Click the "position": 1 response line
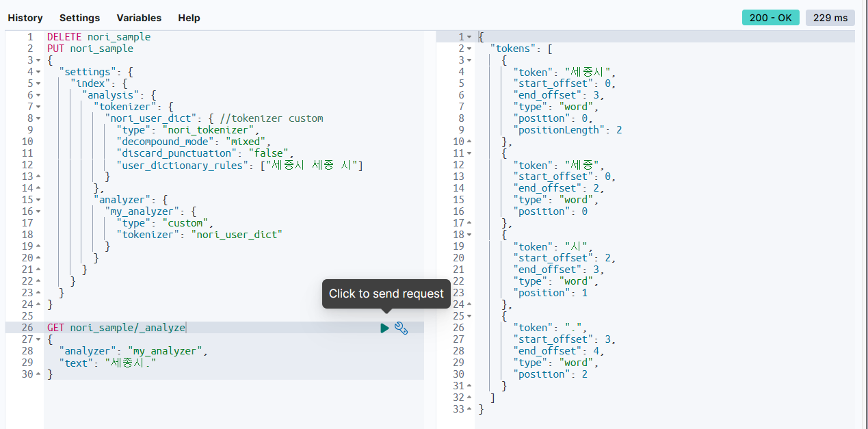Screen dimensions: 868x429 tap(551, 293)
